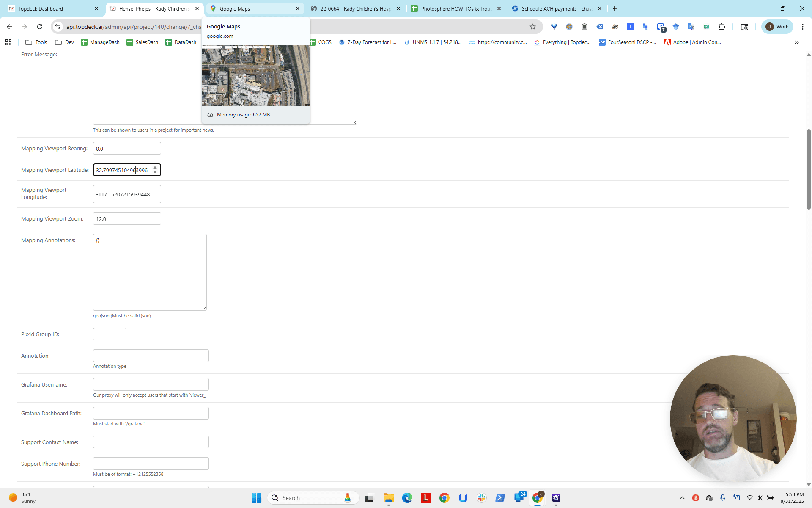Click the Work profile button

pyautogui.click(x=777, y=27)
